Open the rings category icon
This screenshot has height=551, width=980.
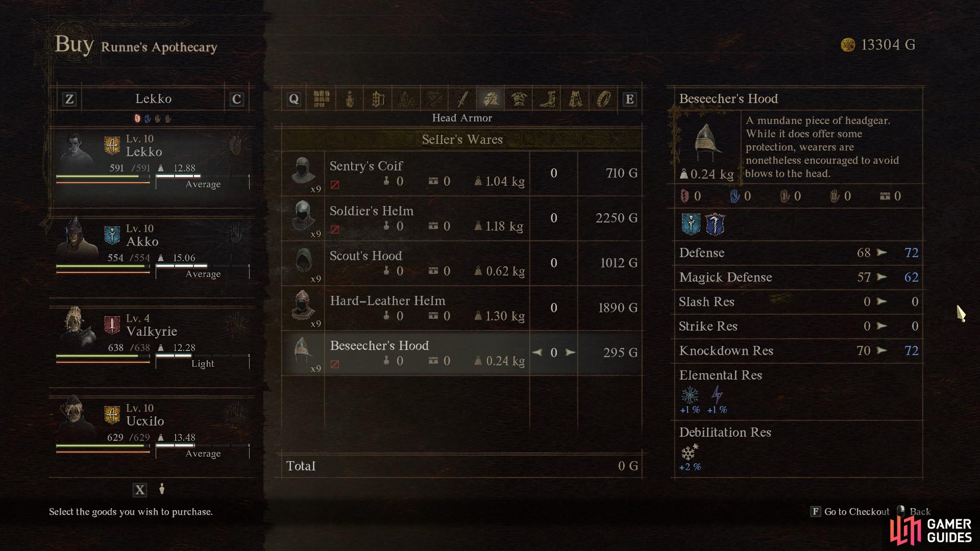pyautogui.click(x=603, y=98)
